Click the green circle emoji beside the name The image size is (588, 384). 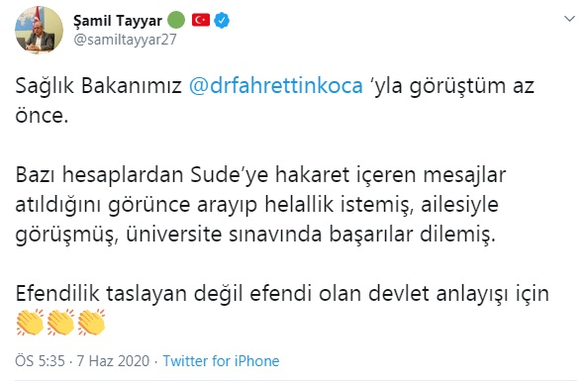point(176,20)
